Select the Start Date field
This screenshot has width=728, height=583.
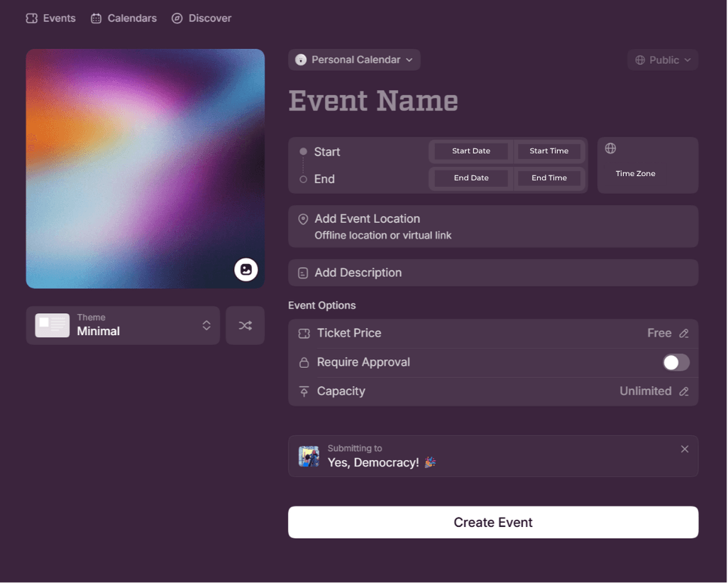tap(470, 151)
